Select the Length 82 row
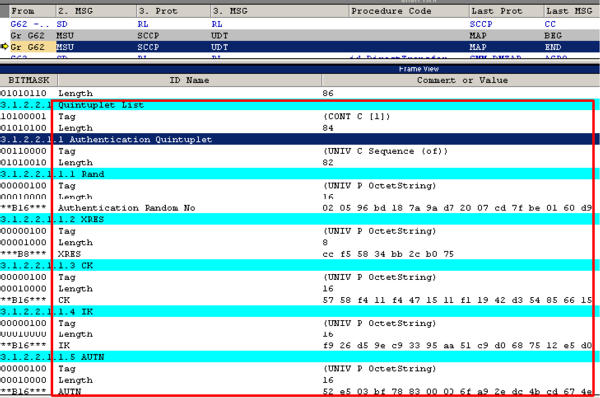The width and height of the screenshot is (600, 398). (300, 163)
